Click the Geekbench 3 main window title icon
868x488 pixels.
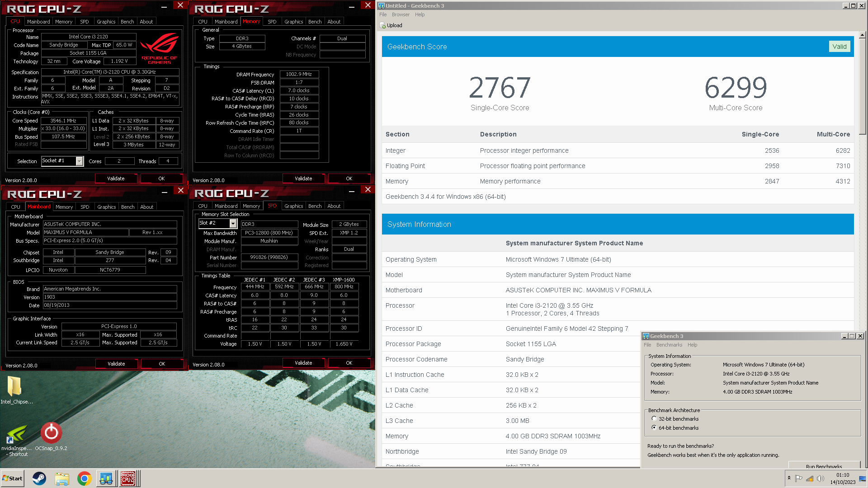(x=382, y=5)
